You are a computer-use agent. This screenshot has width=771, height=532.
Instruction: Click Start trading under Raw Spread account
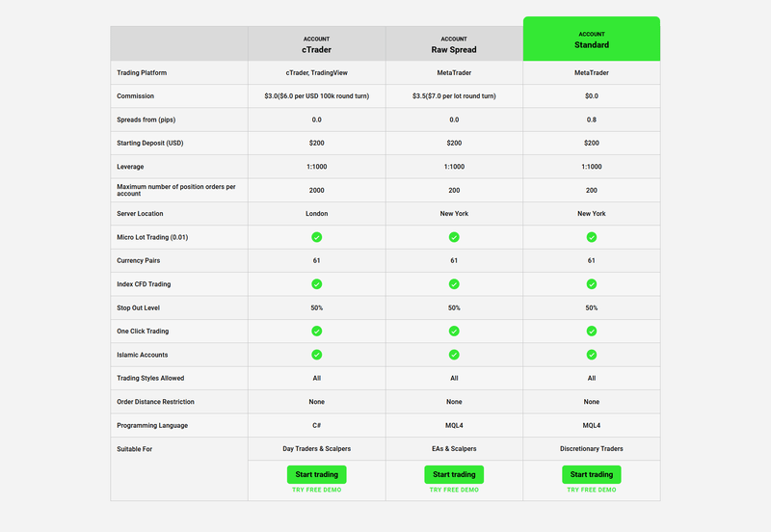coord(454,474)
